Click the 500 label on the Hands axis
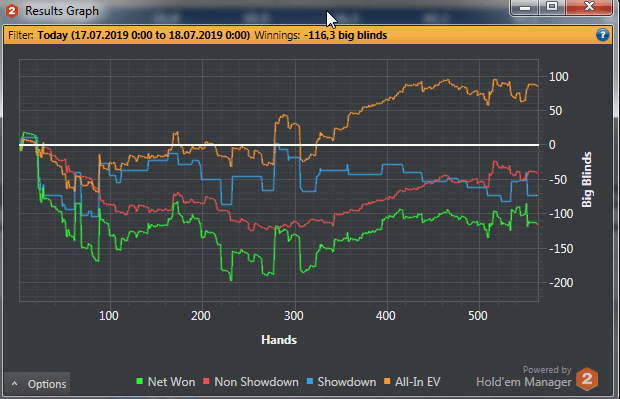Viewport: 620px width, 399px height. pos(478,316)
